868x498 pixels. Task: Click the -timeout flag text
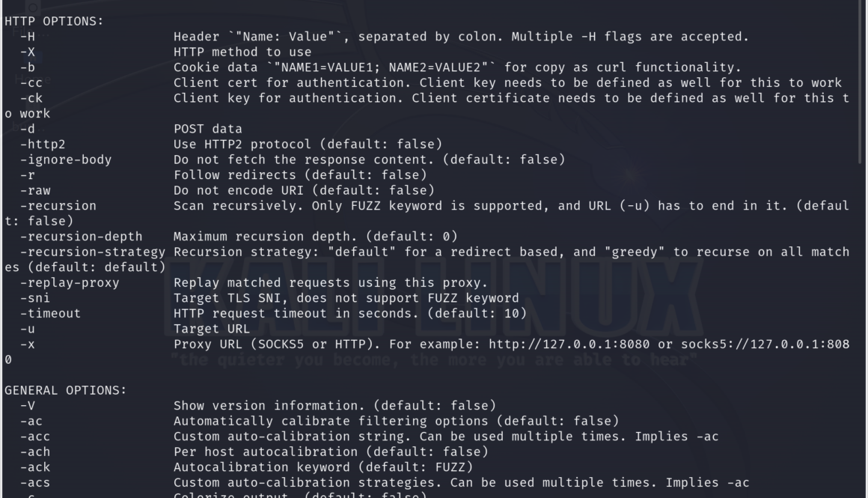[50, 314]
